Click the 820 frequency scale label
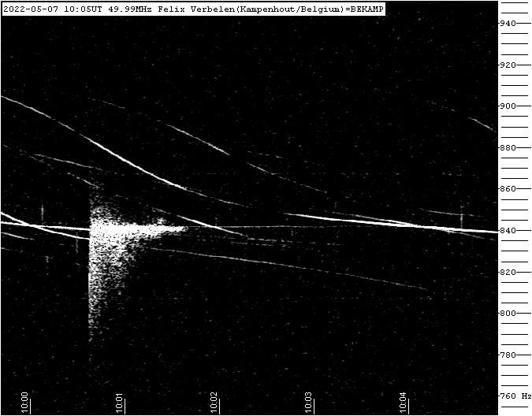 click(508, 273)
